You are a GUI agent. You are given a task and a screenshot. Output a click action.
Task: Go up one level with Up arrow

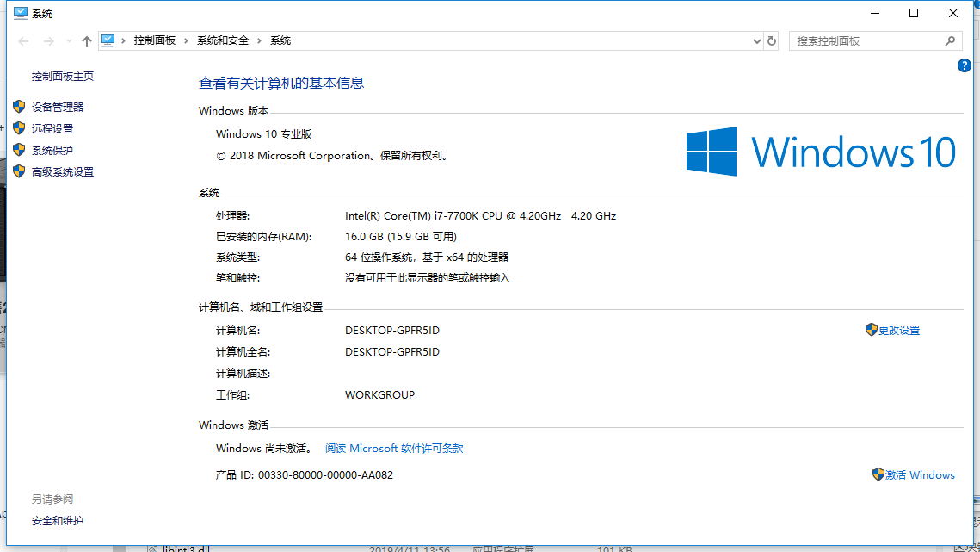pos(86,40)
